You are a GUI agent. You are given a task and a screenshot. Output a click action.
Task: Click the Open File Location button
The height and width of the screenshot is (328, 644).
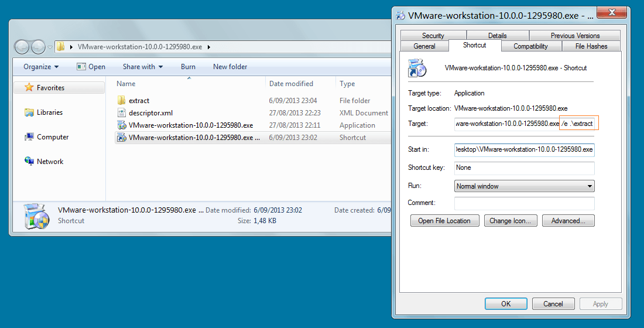coord(444,221)
